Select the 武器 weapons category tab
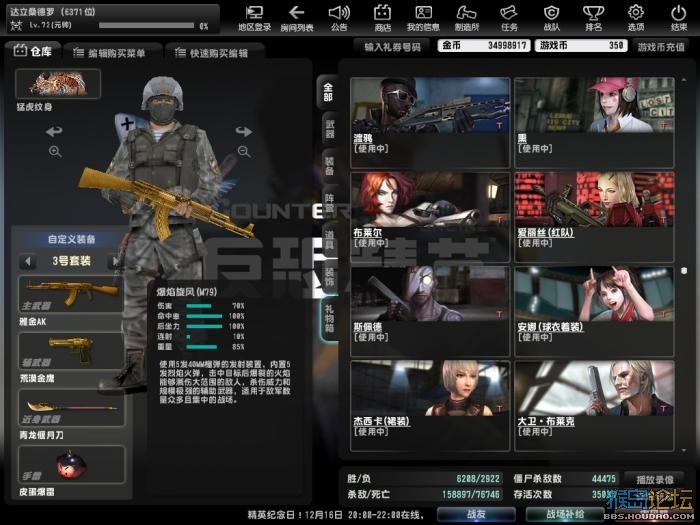Screen dimensions: 700x525 point(329,129)
